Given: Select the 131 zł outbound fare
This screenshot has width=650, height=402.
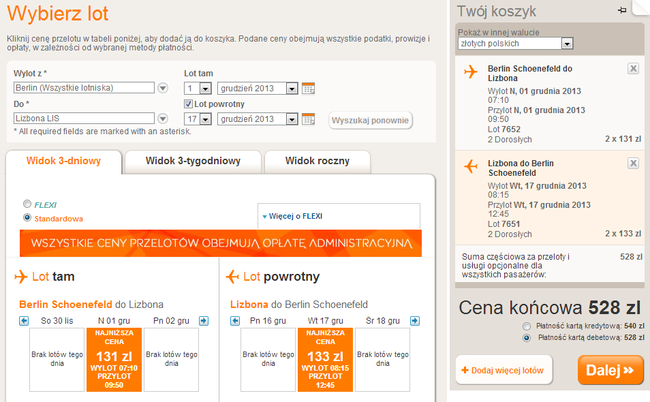Looking at the screenshot, I should click(x=114, y=359).
